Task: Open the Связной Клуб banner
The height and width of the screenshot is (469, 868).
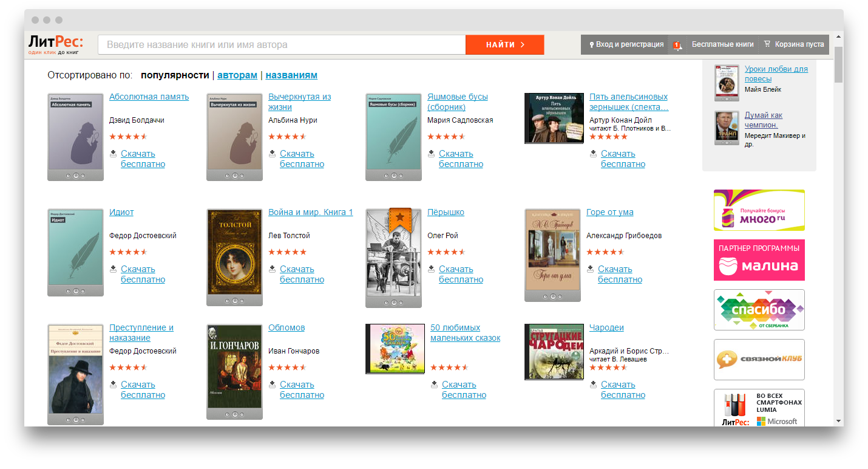Action: tap(759, 360)
